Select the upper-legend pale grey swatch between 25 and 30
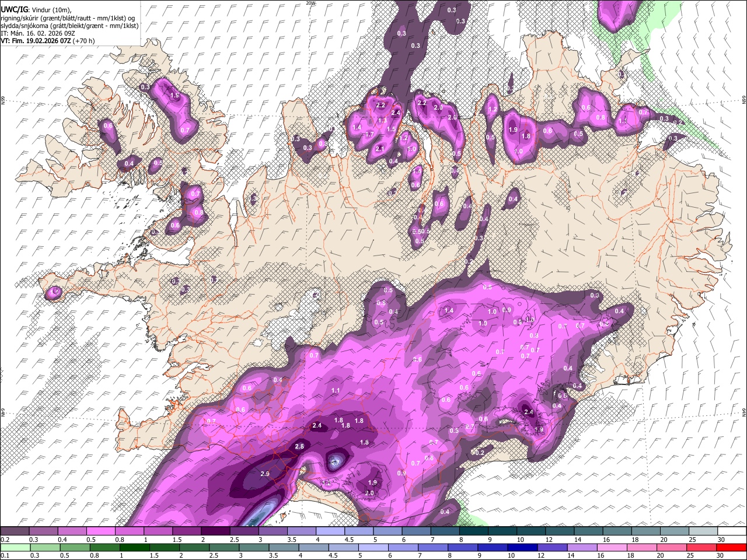This screenshot has height=560, width=747. click(703, 531)
